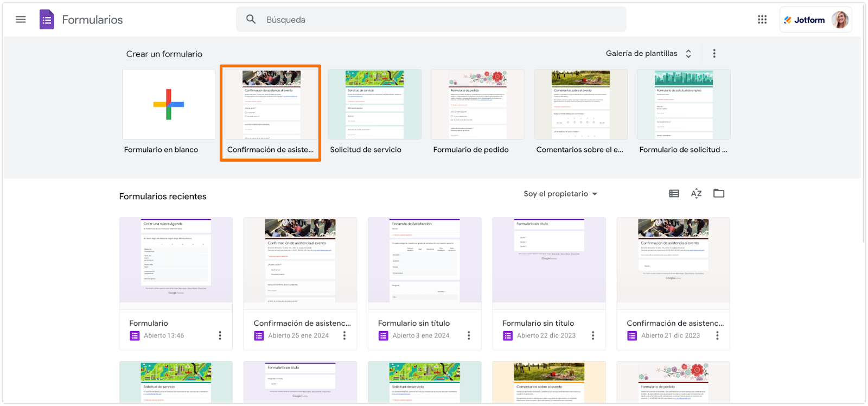Click the Abierto 22 dic 2023 text
The image size is (868, 406).
(546, 335)
